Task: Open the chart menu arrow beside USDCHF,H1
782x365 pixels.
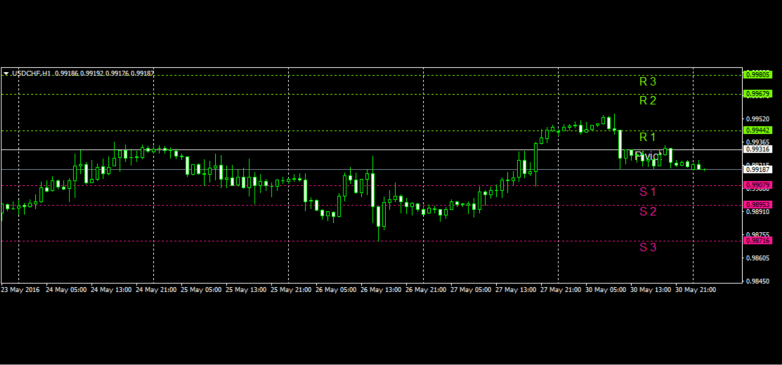Action: (x=6, y=74)
